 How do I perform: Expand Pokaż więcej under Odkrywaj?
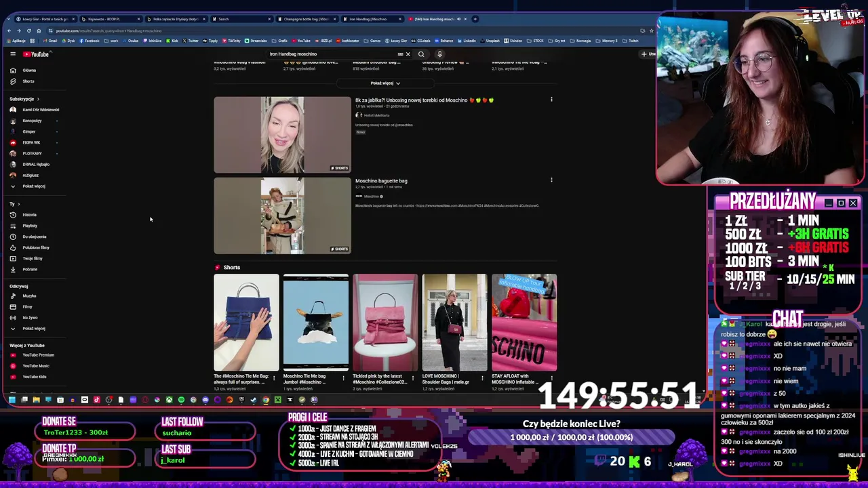28,329
